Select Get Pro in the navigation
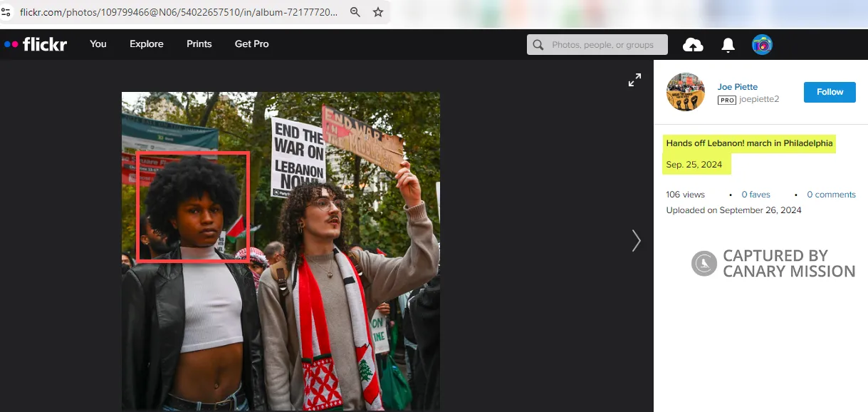 pyautogui.click(x=252, y=44)
